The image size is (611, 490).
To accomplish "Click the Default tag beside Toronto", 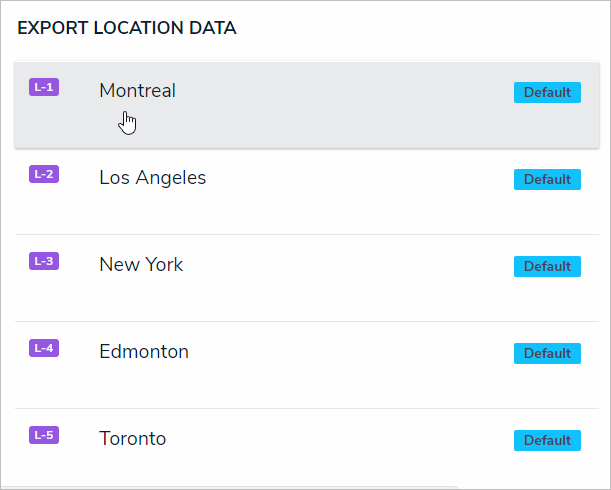I will coord(547,441).
